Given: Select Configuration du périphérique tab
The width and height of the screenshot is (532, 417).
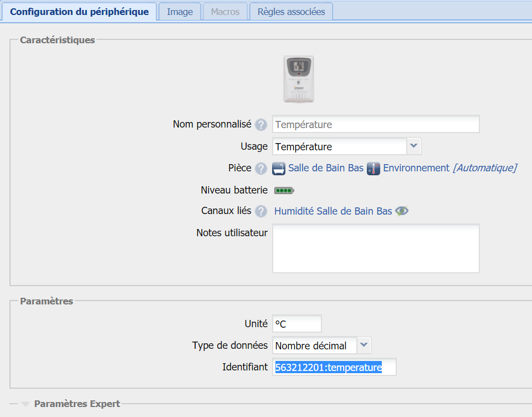Looking at the screenshot, I should point(79,12).
